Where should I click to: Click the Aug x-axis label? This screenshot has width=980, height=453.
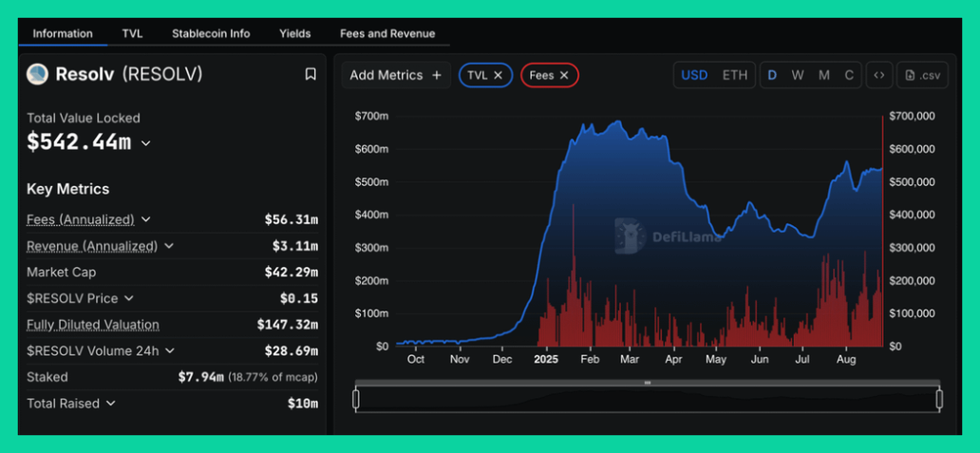point(846,359)
